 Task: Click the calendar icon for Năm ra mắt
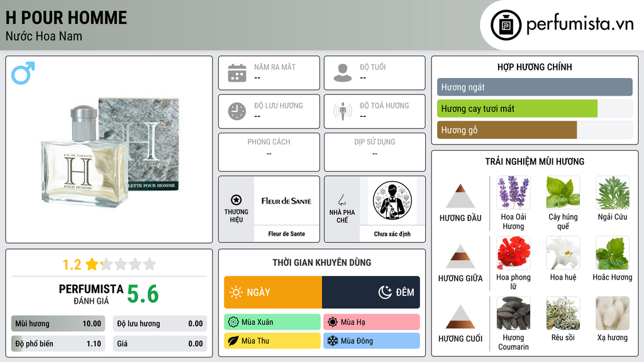pos(237,73)
